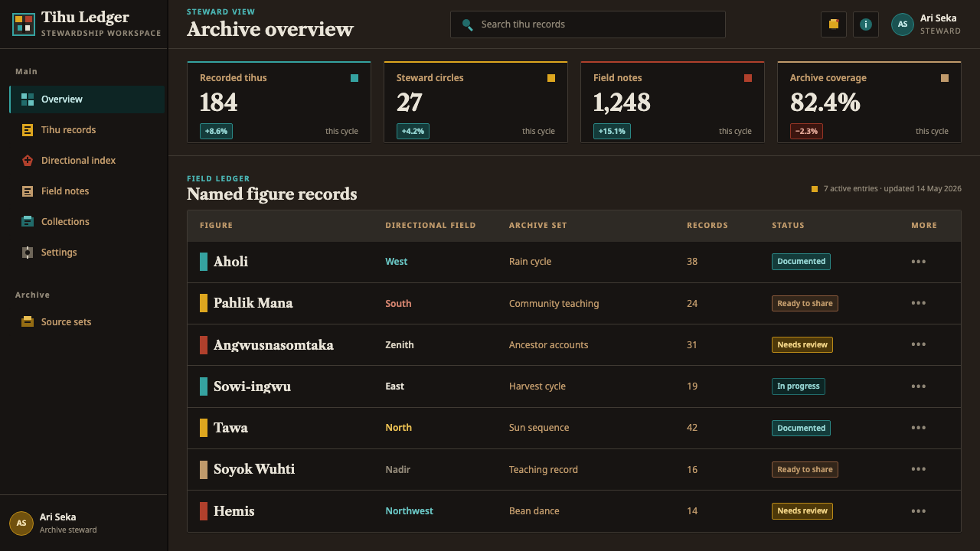Click the Overview grid icon in sidebar
Image resolution: width=980 pixels, height=551 pixels.
[28, 99]
